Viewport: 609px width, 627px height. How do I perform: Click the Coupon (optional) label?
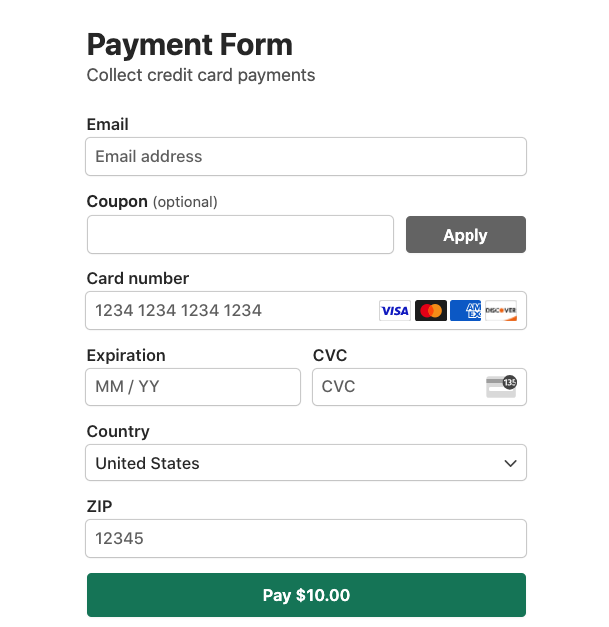pos(152,201)
